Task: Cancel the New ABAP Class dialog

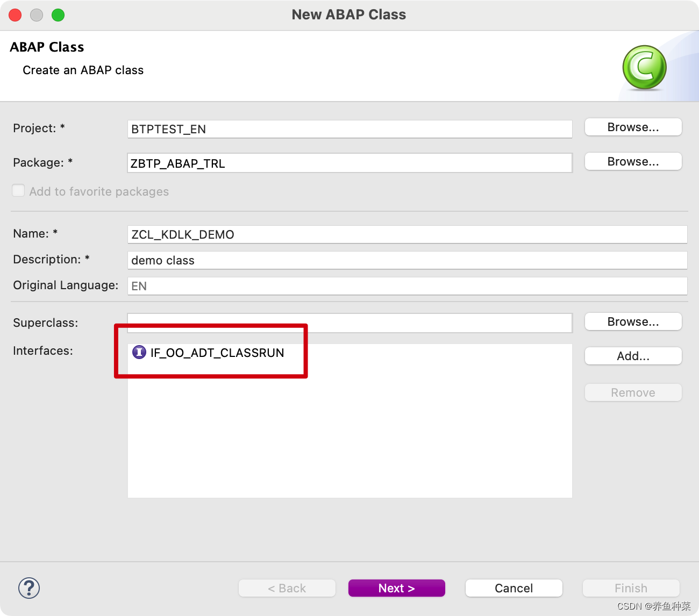Action: [513, 588]
